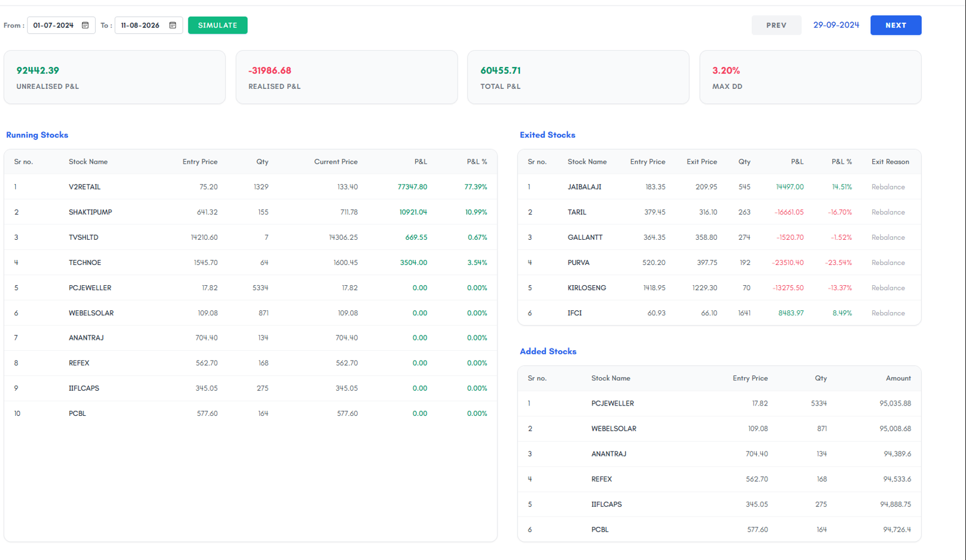Open the From date calendar icon
This screenshot has width=966, height=560.
point(85,25)
